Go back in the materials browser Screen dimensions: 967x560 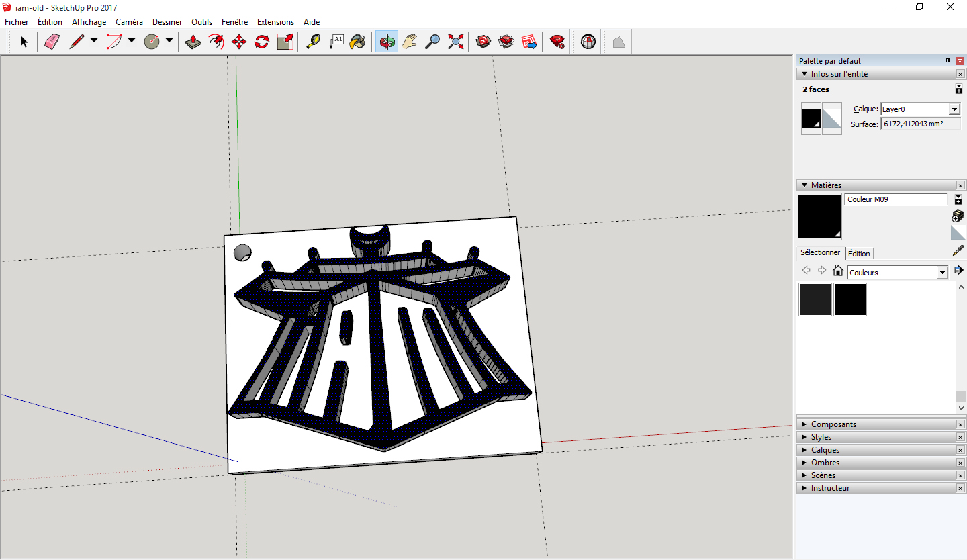(807, 271)
